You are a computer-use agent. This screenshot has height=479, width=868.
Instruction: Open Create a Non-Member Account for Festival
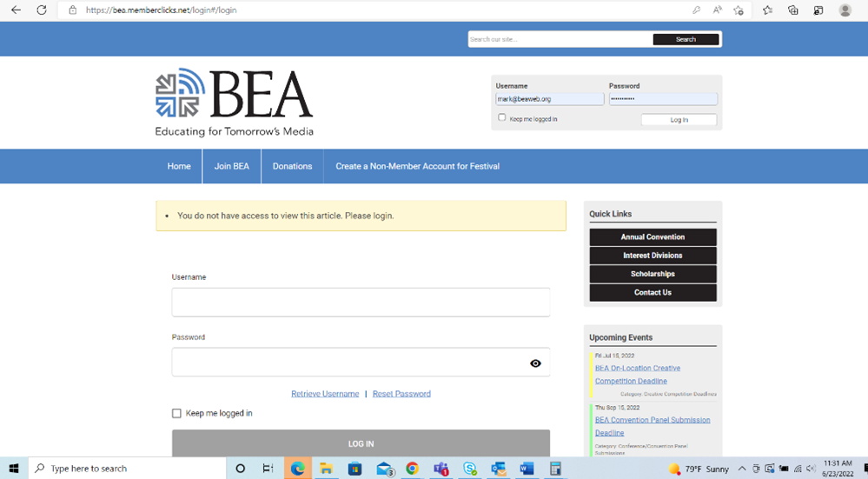click(x=417, y=166)
